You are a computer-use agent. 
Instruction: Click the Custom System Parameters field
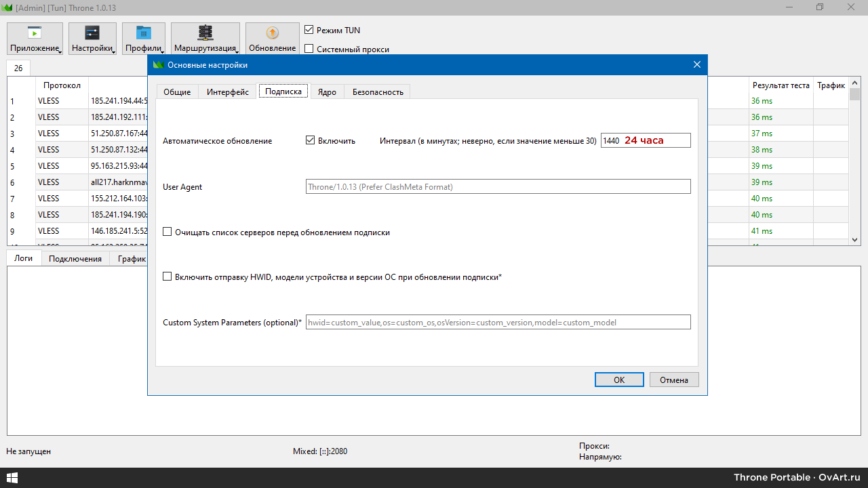tap(498, 322)
